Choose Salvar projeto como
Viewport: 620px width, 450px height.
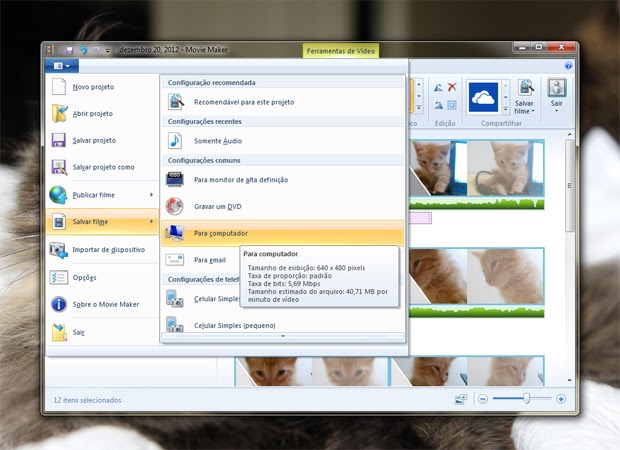tap(102, 167)
